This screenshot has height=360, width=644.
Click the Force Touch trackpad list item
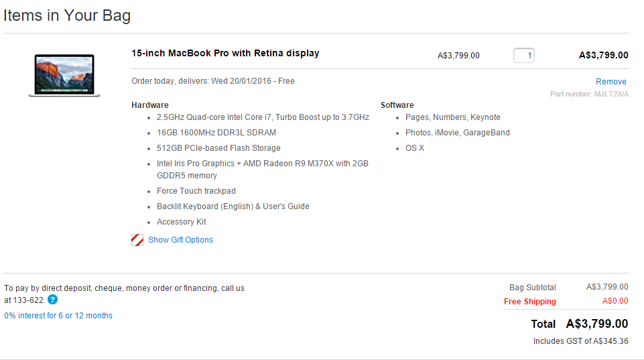click(x=196, y=191)
